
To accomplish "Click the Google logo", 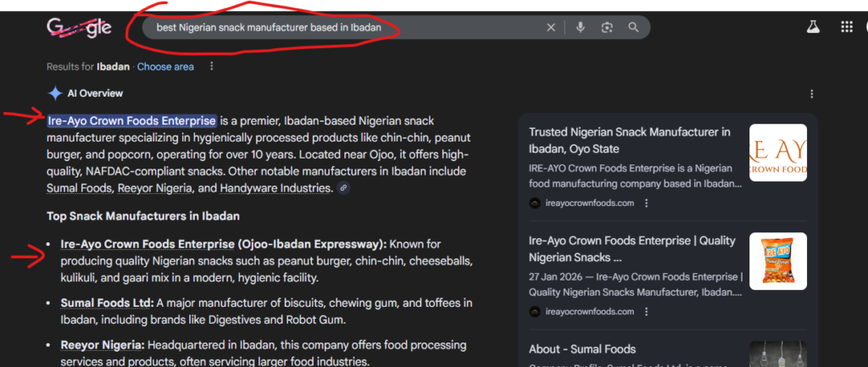I will 79,27.
